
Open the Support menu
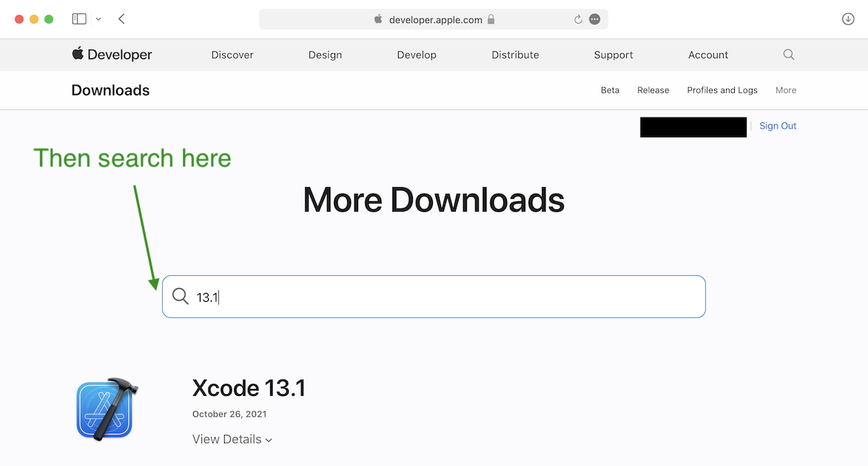coord(613,55)
